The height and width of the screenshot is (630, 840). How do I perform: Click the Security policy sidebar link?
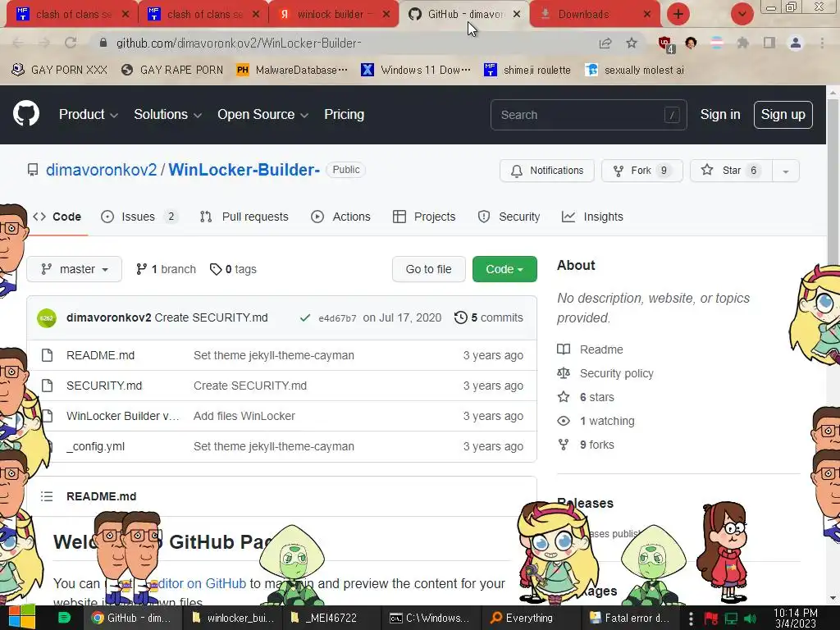click(x=617, y=373)
